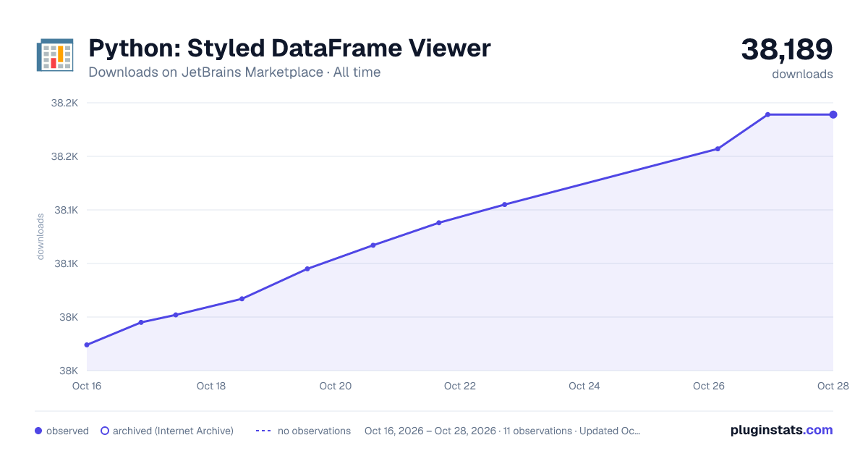Click the no observations legend text
Image resolution: width=868 pixels, height=456 pixels.
(x=314, y=431)
